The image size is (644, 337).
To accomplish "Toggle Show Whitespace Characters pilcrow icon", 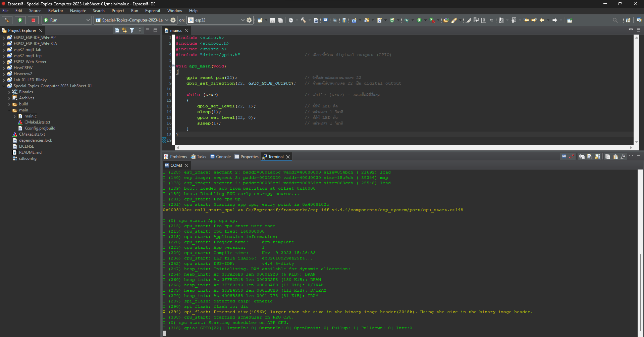I will [x=491, y=20].
